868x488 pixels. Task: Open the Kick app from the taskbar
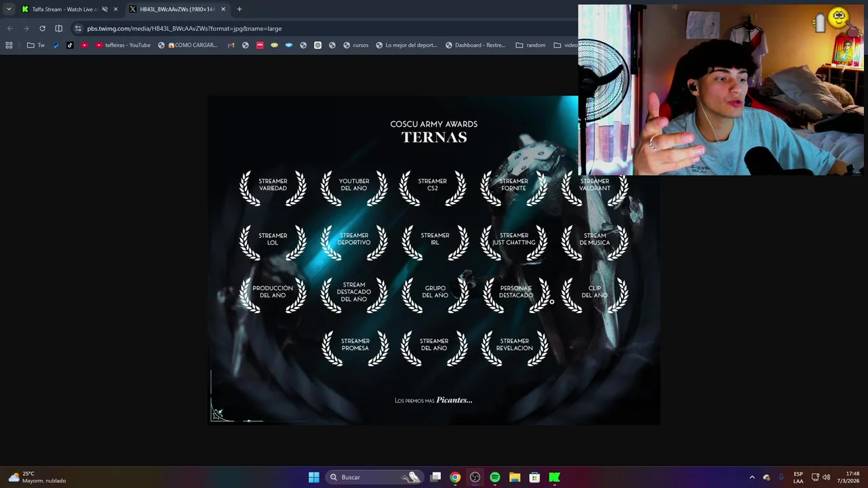(554, 477)
